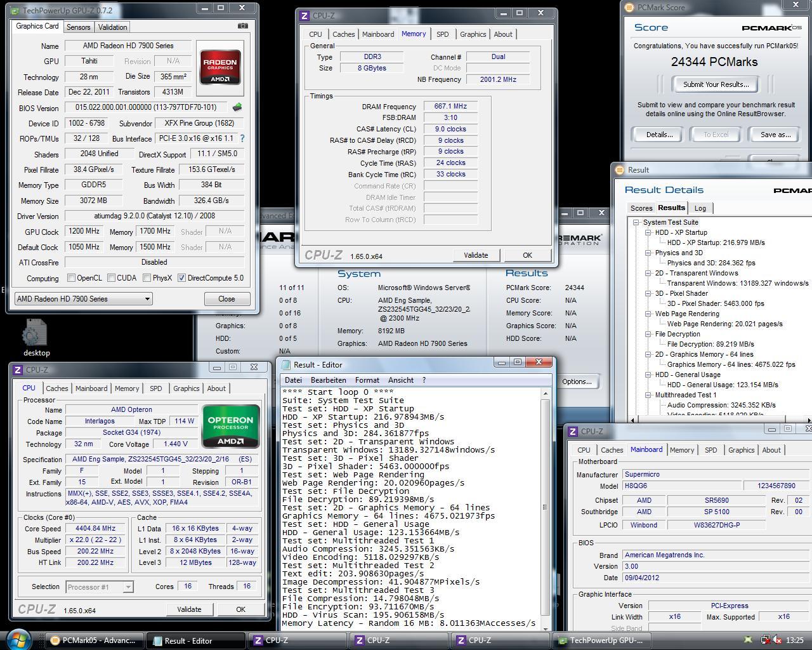Collapse the System Test Suite tree node
The width and height of the screenshot is (812, 650).
pos(636,222)
